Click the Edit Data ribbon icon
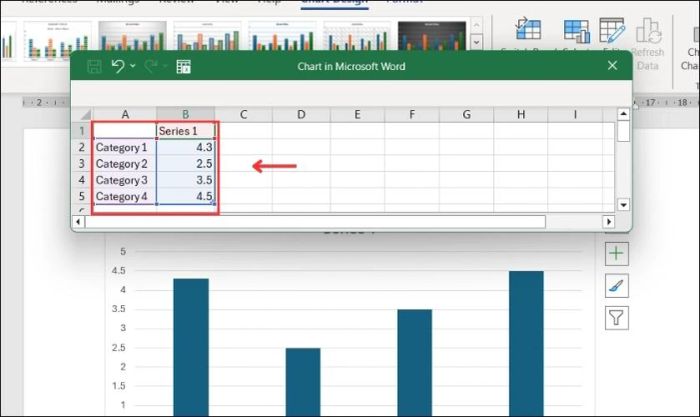700x417 pixels. pyautogui.click(x=612, y=30)
